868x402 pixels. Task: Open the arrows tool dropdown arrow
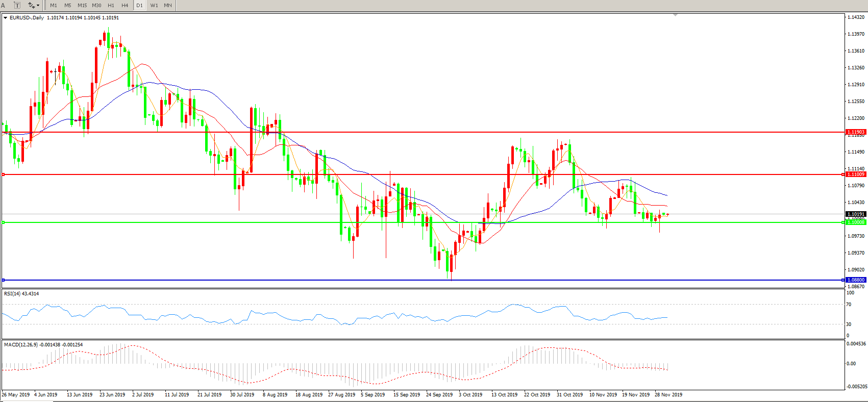coord(38,6)
